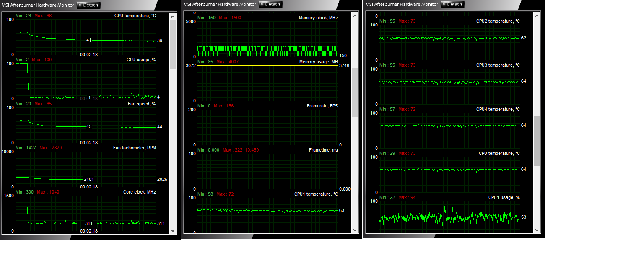Click the CPU3 temperature, °C graph label
The image size is (644, 272).
[498, 65]
